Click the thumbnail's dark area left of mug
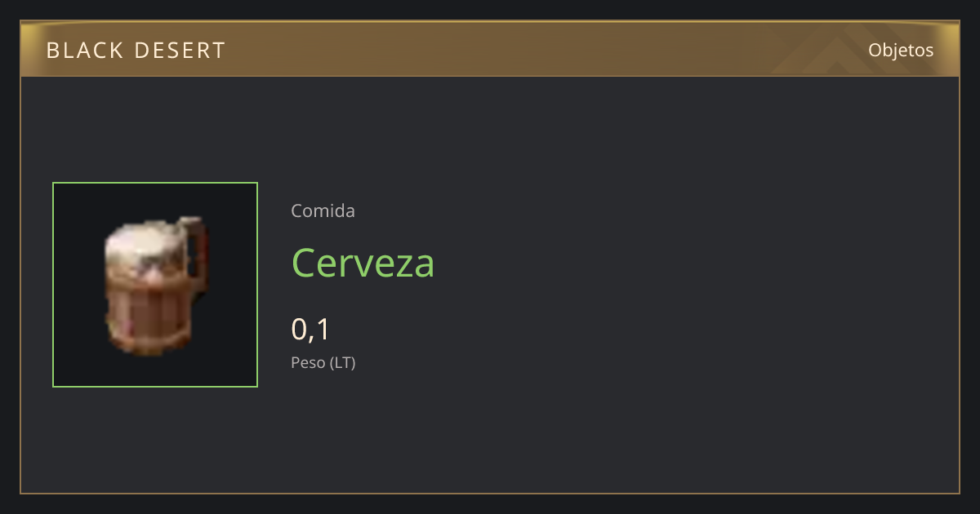Image resolution: width=980 pixels, height=514 pixels. [78, 285]
